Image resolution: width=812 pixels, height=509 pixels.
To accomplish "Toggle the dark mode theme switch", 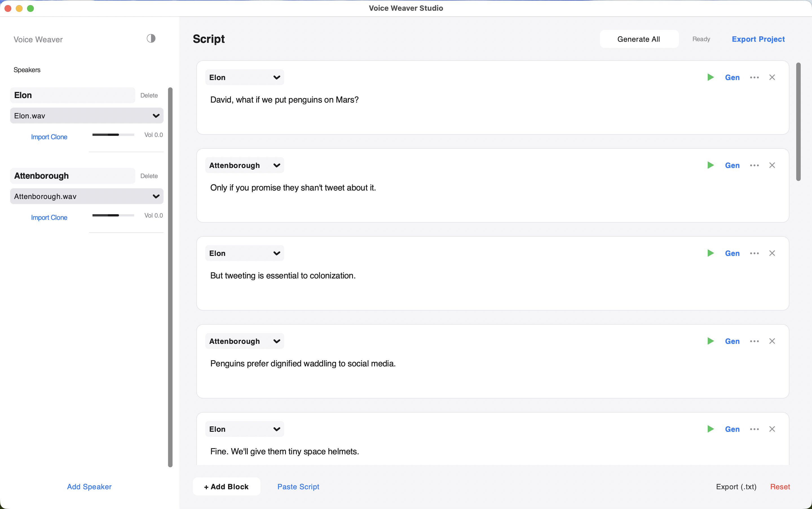I will click(x=151, y=38).
